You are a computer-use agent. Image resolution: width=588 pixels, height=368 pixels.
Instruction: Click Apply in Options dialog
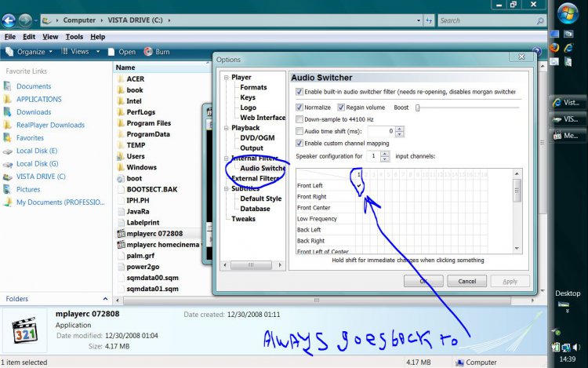(510, 281)
